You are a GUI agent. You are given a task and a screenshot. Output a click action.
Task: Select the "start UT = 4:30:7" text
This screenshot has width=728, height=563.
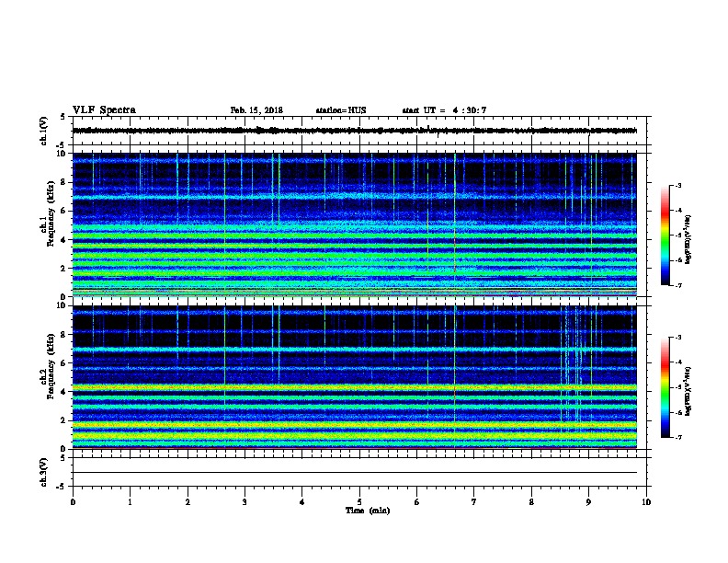(444, 110)
